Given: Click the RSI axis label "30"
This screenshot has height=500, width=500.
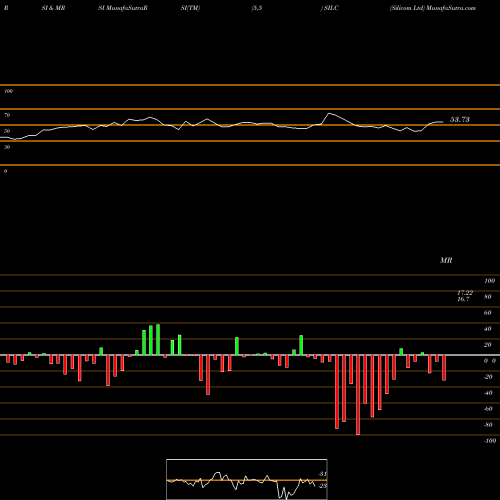Looking at the screenshot, I should [7, 147].
